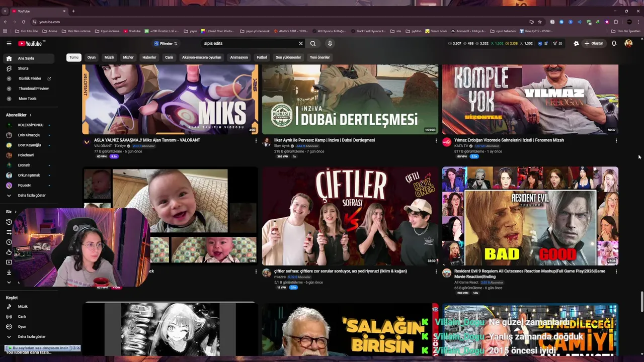
Task: Open options menu for Resident Evil 9 video
Action: coord(616,271)
